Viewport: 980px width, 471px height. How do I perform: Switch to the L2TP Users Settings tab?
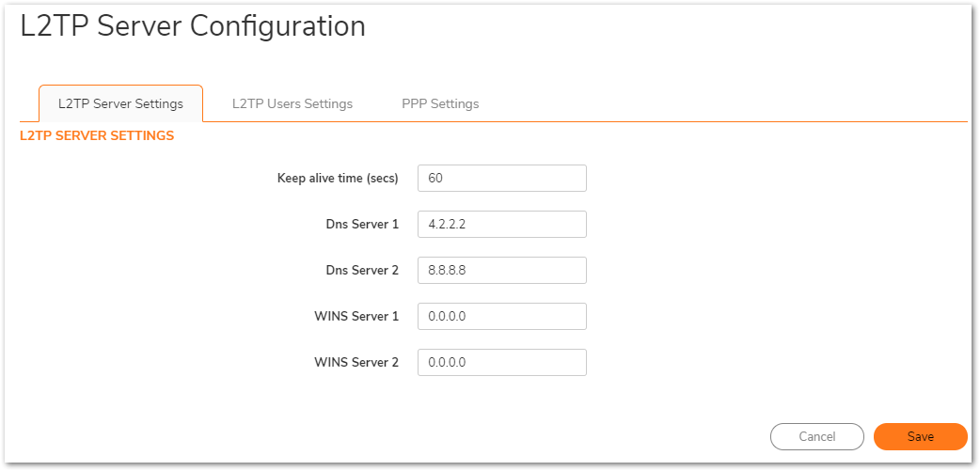click(292, 103)
